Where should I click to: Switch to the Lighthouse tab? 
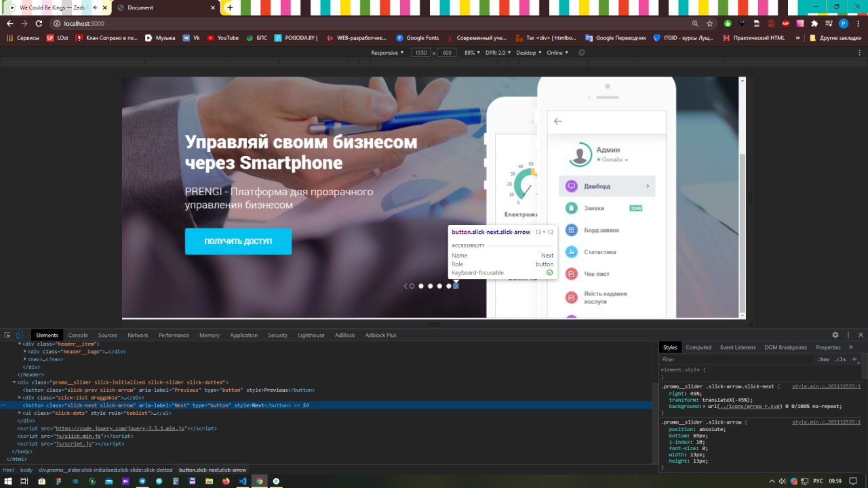coord(311,335)
